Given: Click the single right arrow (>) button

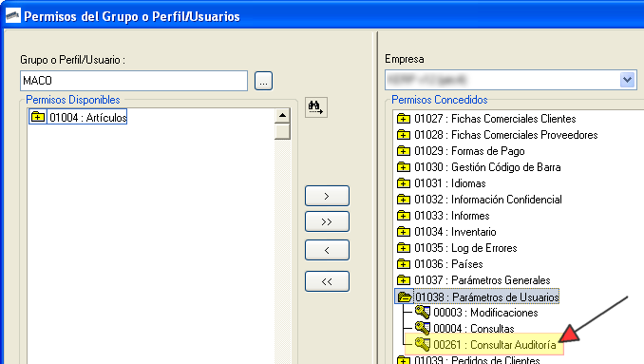Looking at the screenshot, I should 327,196.
